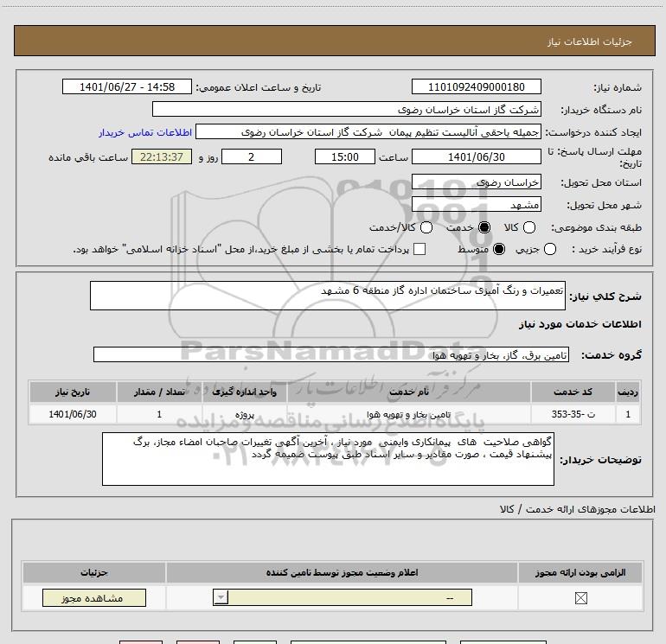666x644 pixels.
Task: Select the کالا/خدمت radio button
Action: coord(426,227)
